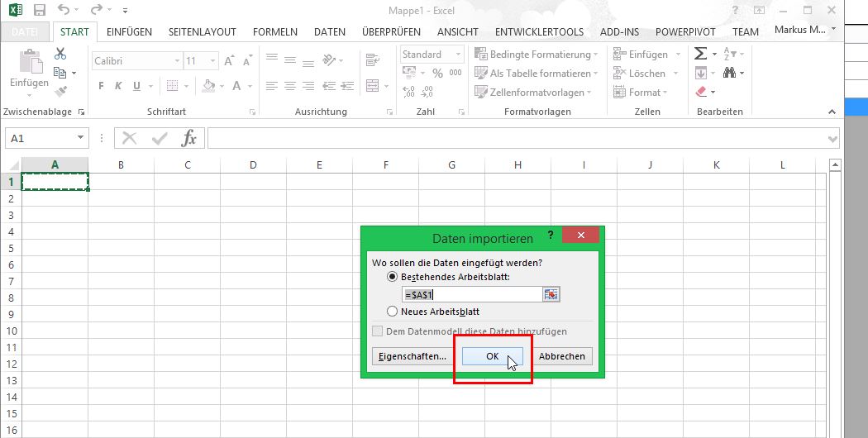Switch to the FORMELN ribbon tab
This screenshot has width=868, height=438.
pyautogui.click(x=274, y=31)
